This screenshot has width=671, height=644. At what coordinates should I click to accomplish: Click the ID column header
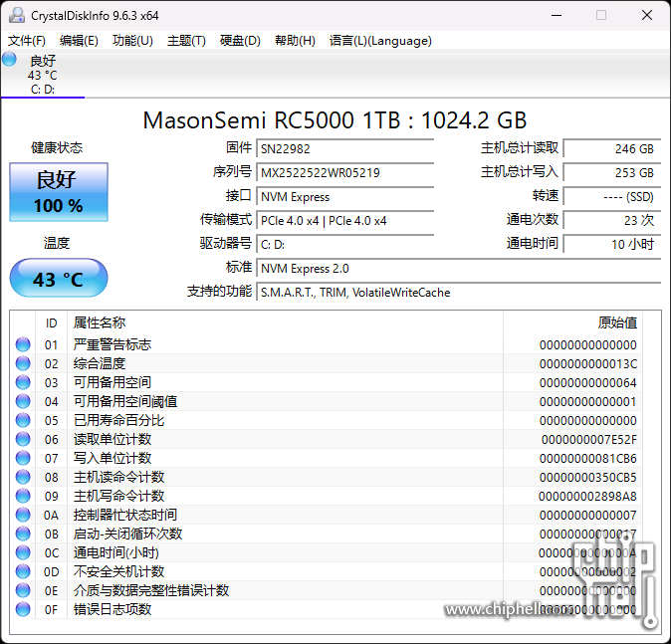click(51, 323)
